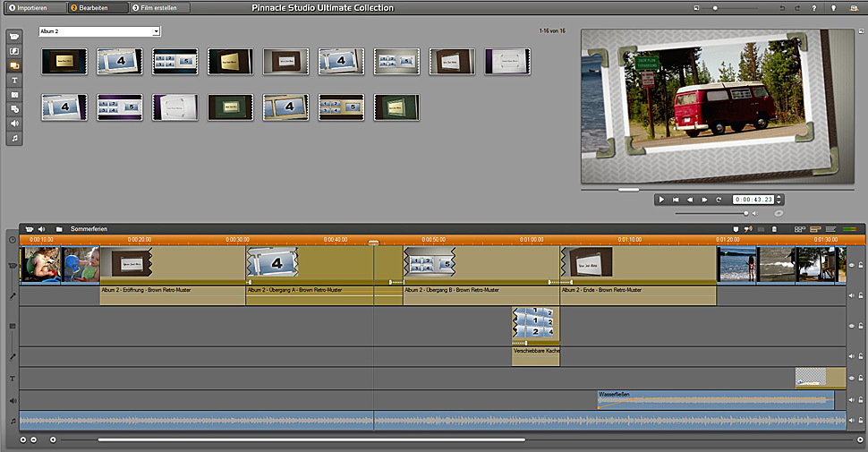
Task: Switch to storyboard view icon
Action: pyautogui.click(x=800, y=229)
